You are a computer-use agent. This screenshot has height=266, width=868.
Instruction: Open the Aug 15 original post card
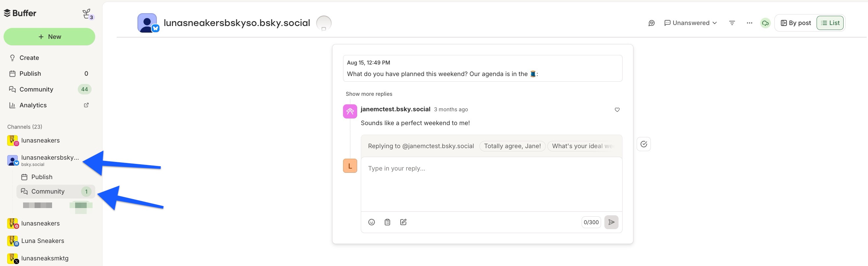click(482, 68)
